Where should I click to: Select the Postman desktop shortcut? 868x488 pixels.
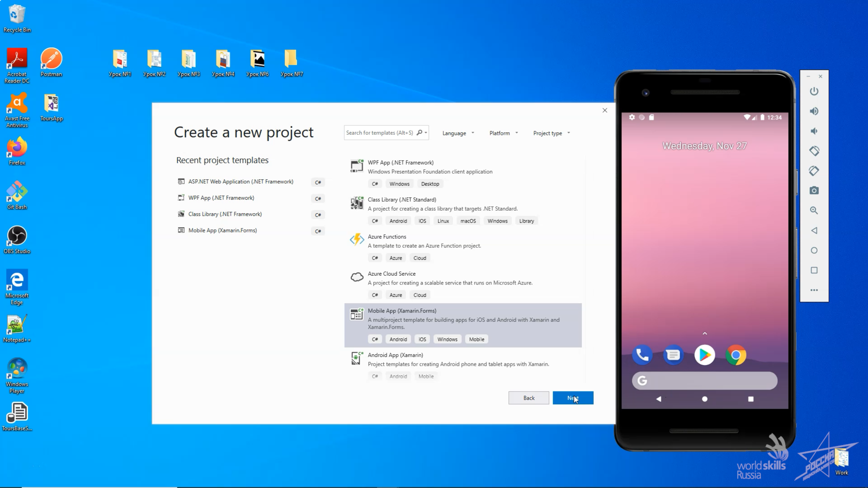click(x=51, y=62)
